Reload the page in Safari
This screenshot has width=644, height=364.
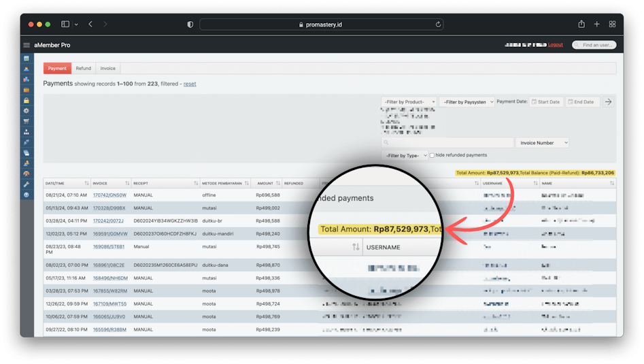[x=439, y=24]
